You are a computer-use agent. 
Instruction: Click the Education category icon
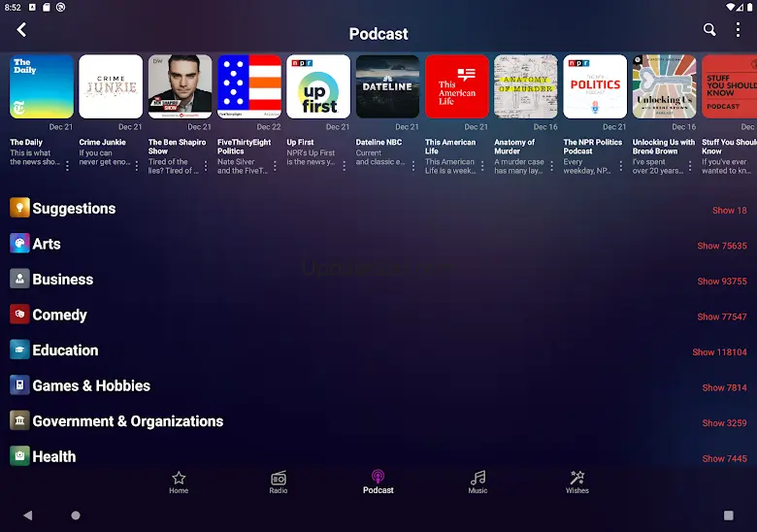click(19, 349)
